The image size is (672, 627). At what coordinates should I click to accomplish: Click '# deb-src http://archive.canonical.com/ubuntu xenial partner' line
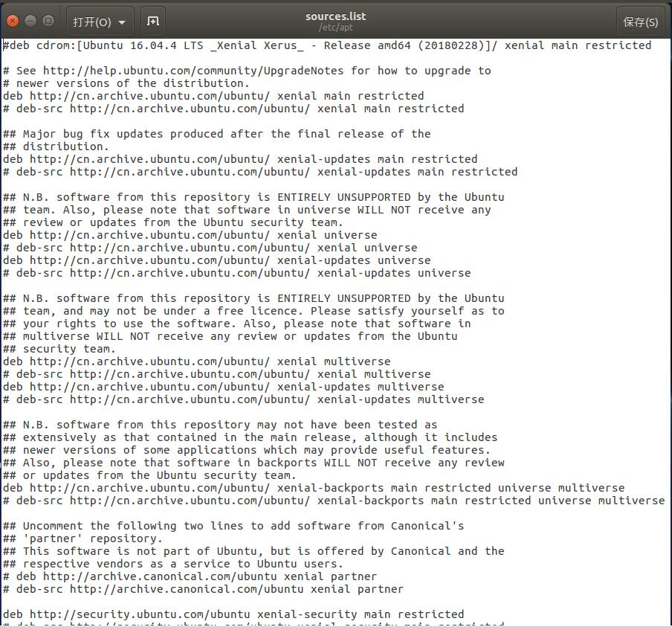click(203, 589)
